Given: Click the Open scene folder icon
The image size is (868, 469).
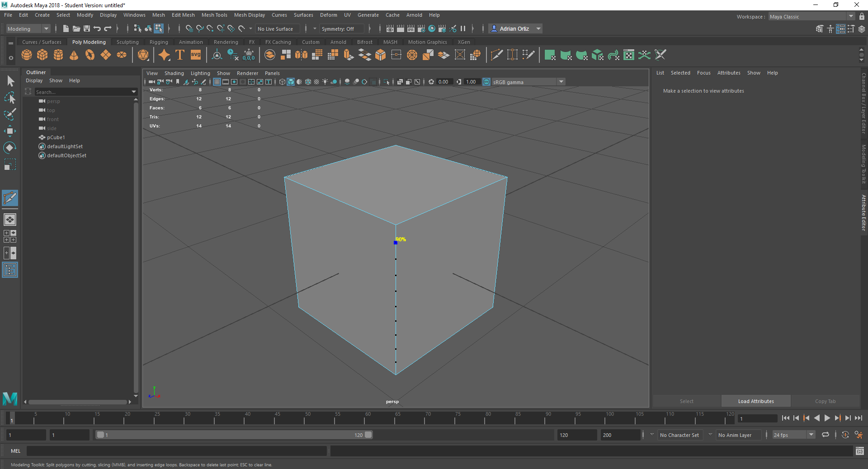Looking at the screenshot, I should 76,28.
